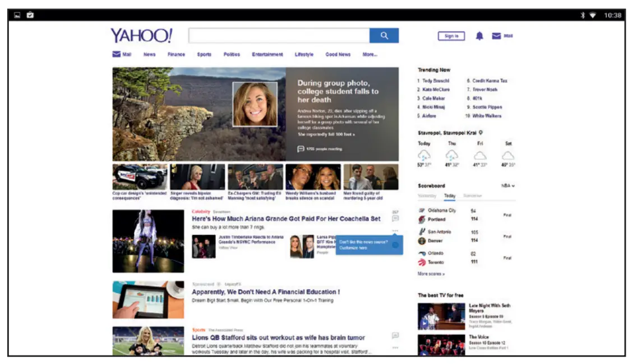Click the magnifying glass search button
This screenshot has height=364, width=637.
coord(384,36)
